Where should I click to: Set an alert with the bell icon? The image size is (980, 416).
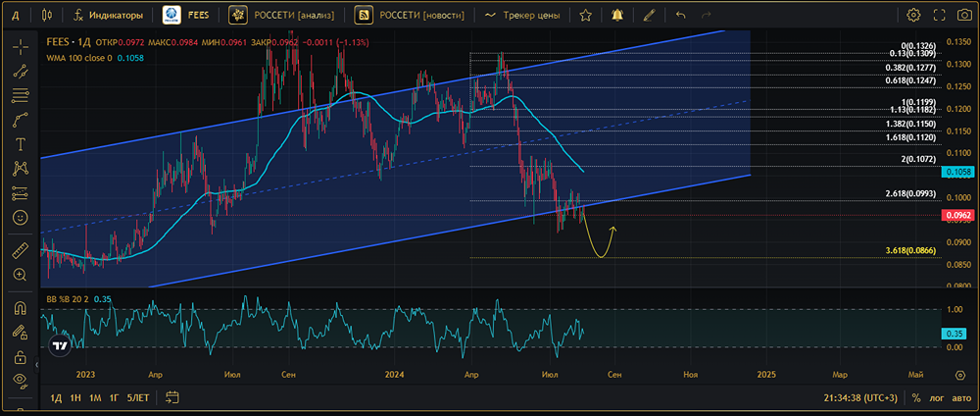[617, 15]
